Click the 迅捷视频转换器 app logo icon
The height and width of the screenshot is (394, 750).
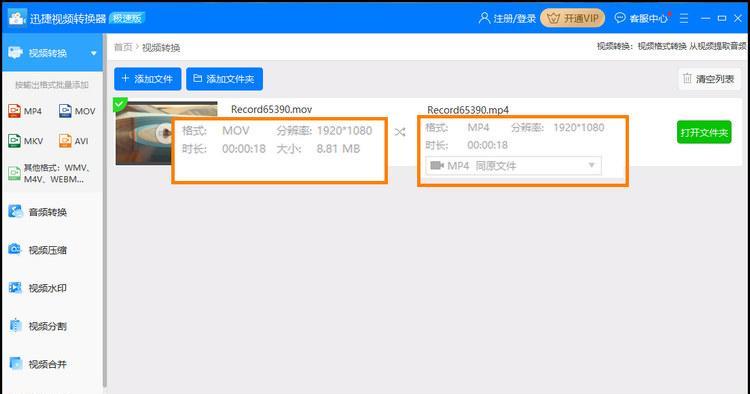(x=17, y=18)
